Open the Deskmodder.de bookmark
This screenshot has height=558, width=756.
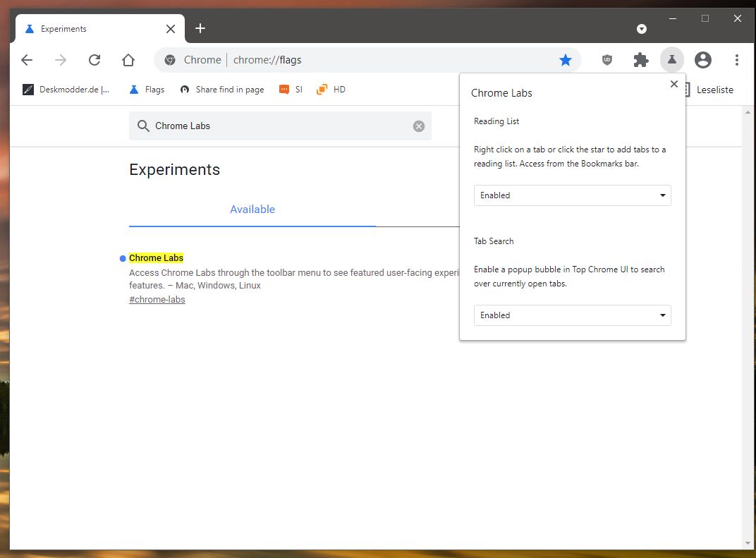(x=66, y=89)
